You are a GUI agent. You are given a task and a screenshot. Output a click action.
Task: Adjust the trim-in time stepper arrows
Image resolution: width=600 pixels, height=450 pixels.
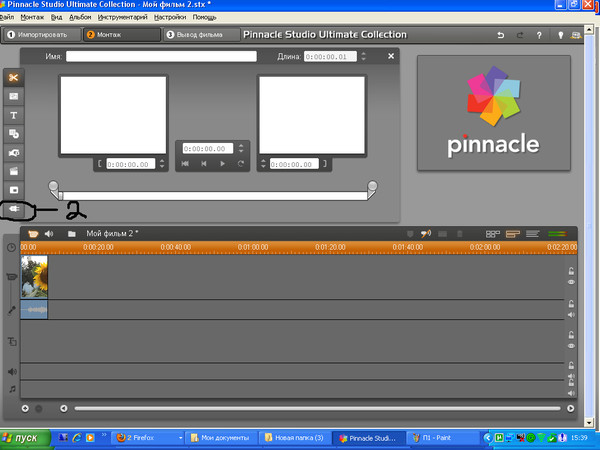(162, 164)
